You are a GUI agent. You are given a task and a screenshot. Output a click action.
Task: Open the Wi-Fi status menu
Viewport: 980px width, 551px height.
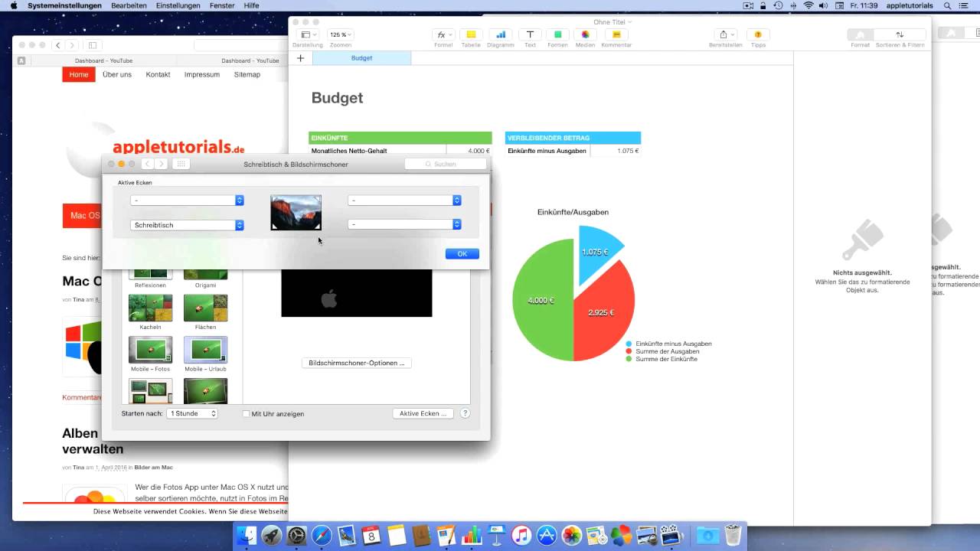click(808, 5)
